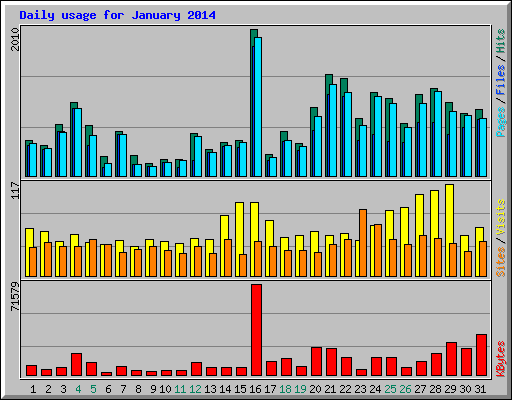Click the day label 16 on x-axis

tap(255, 389)
